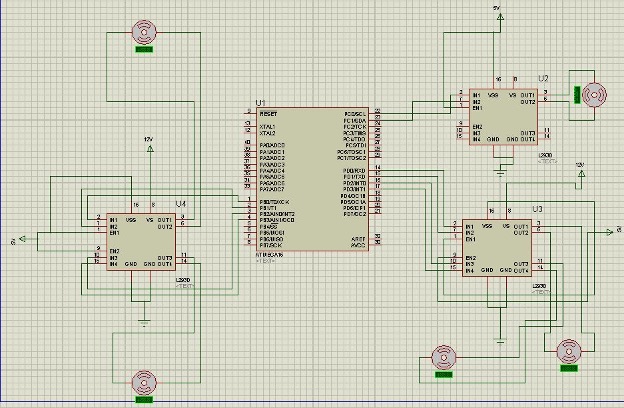Click the U3 reference label
The image size is (624, 408).
[x=537, y=209]
